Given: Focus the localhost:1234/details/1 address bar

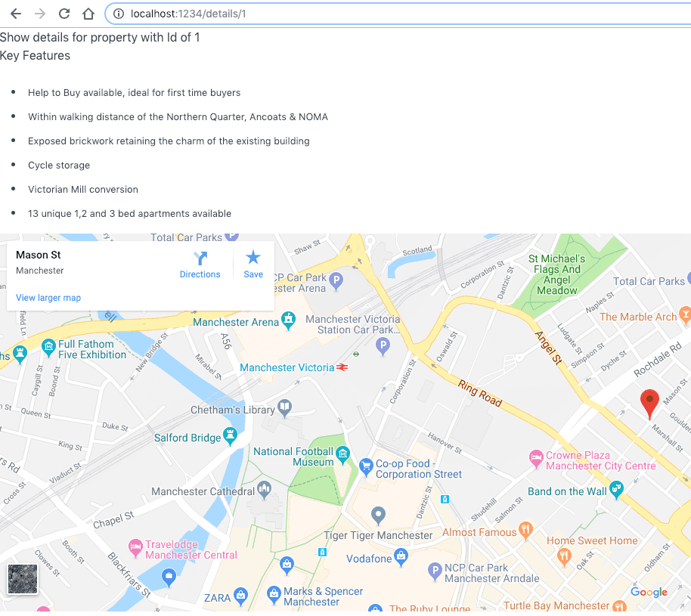Looking at the screenshot, I should click(x=397, y=14).
